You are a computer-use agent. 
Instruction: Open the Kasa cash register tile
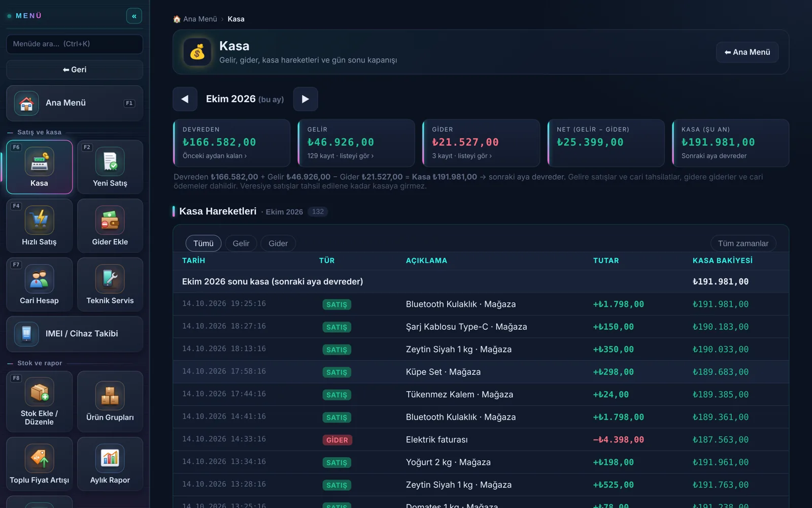tap(39, 167)
